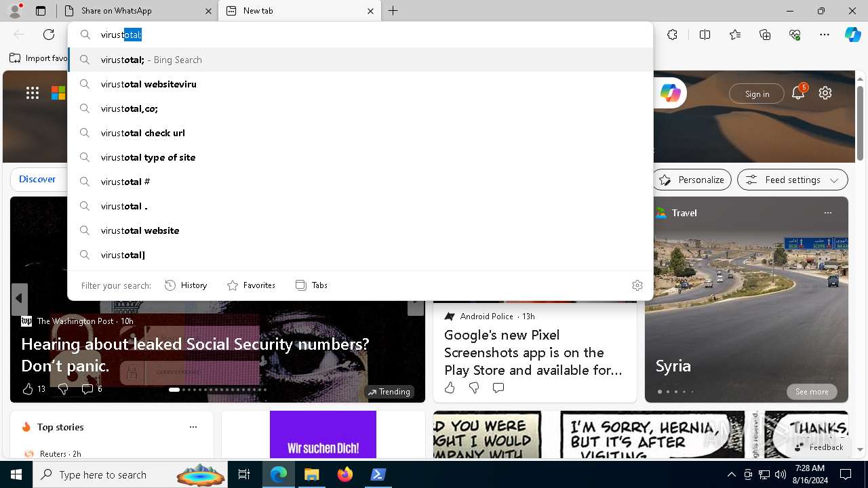The height and width of the screenshot is (488, 868).
Task: Filter search by Favorites
Action: point(251,285)
